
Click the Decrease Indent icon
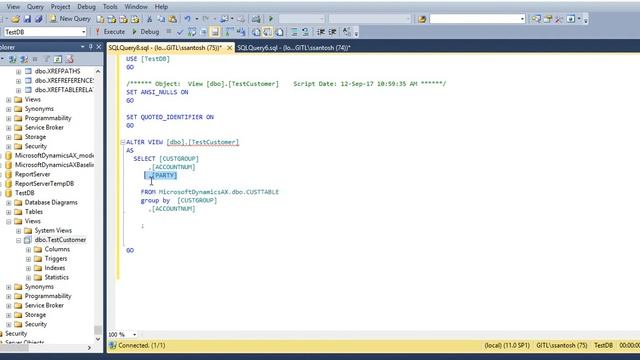321,32
